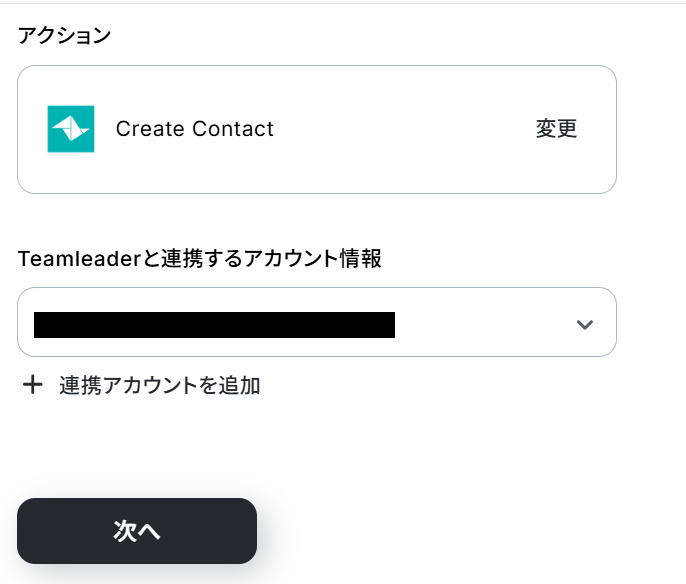Click the teal Teamleader logo

pos(71,129)
